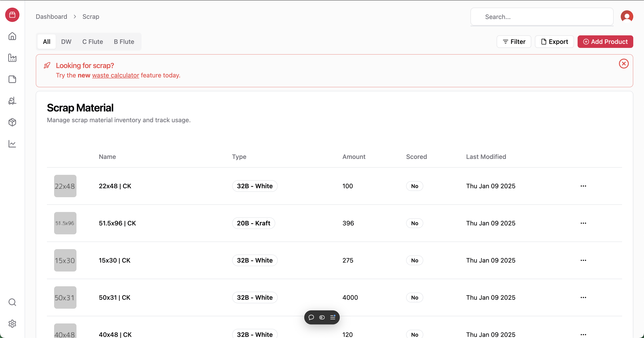644x338 pixels.
Task: Open the line chart analytics icon
Action: (12, 144)
